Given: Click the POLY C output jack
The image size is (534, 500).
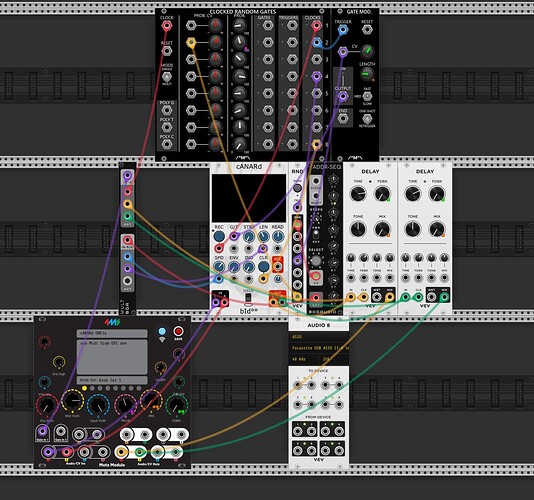Looking at the screenshot, I should 167,144.
